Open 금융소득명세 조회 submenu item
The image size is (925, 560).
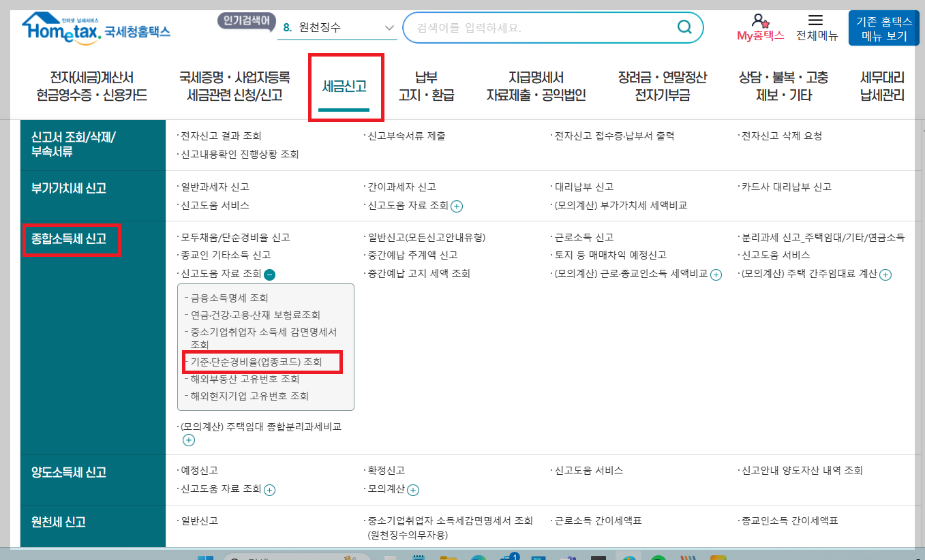click(x=229, y=298)
